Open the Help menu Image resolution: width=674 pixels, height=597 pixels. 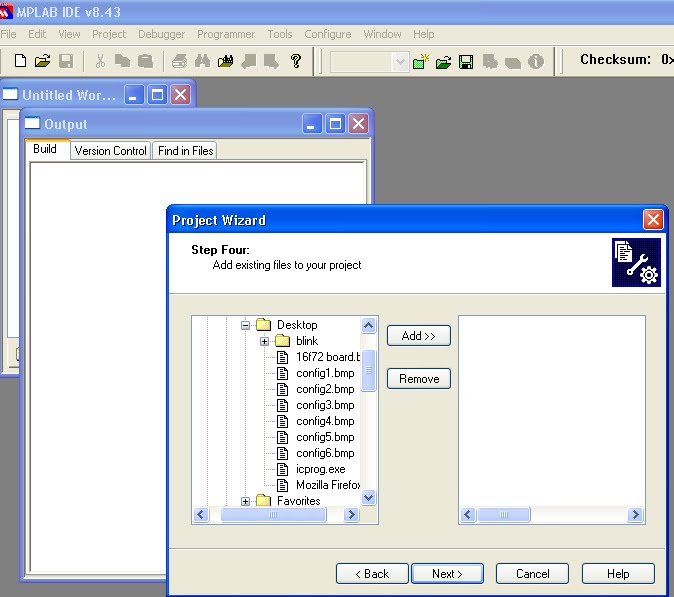click(423, 34)
